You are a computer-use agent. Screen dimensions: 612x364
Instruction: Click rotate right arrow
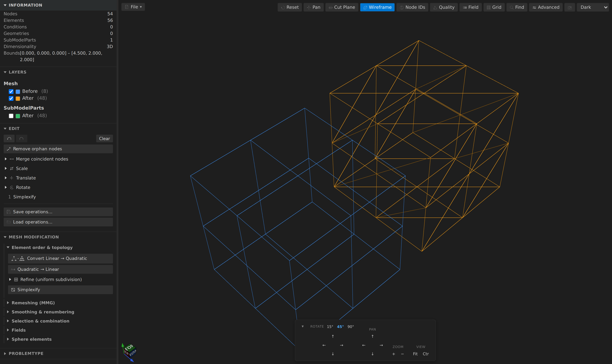tap(342, 345)
